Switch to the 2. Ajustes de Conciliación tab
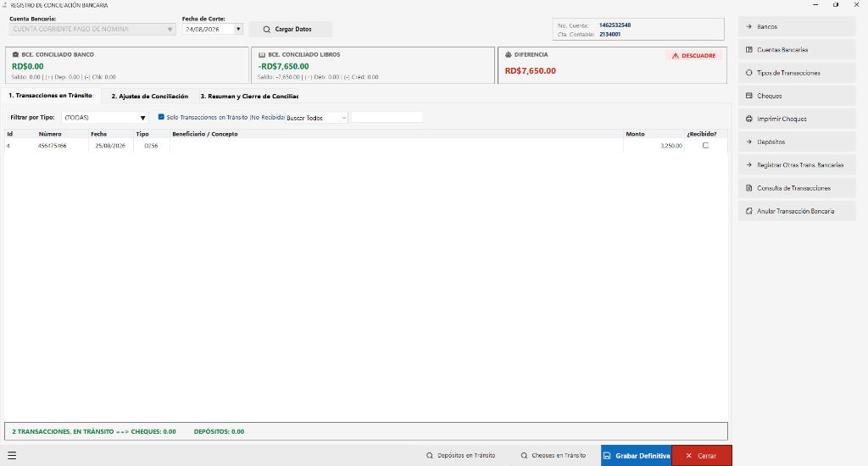Viewport: 868px width, 466px height. tap(150, 97)
